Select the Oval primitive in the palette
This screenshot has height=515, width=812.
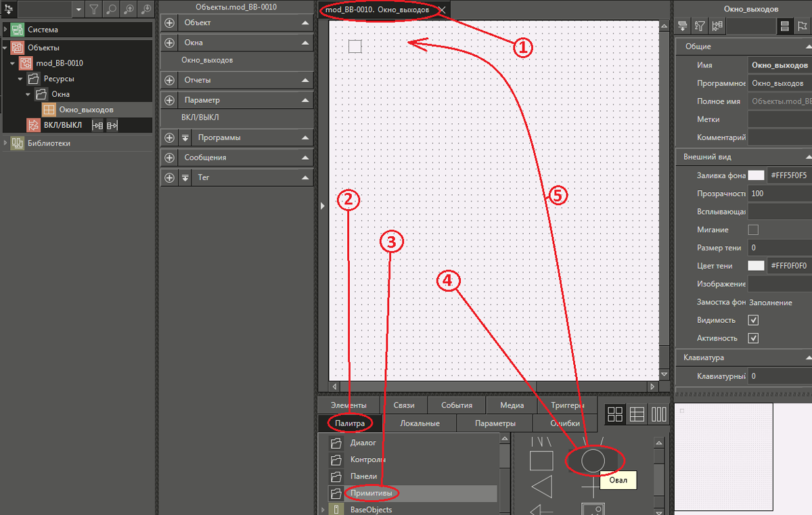[x=593, y=460]
